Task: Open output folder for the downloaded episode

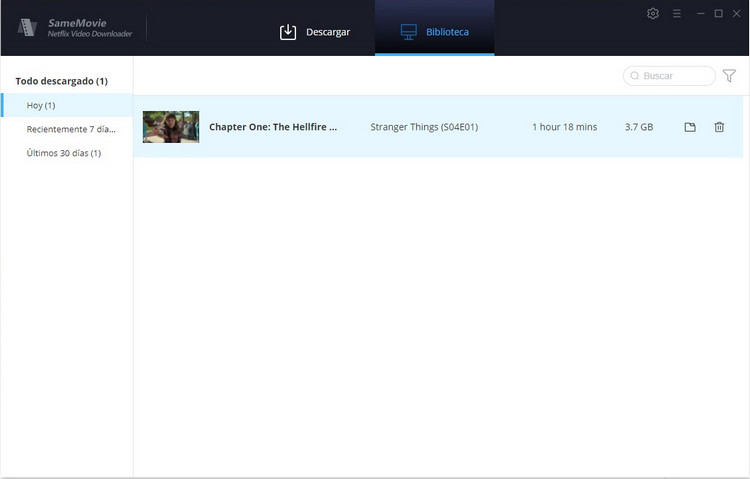Action: [x=690, y=127]
